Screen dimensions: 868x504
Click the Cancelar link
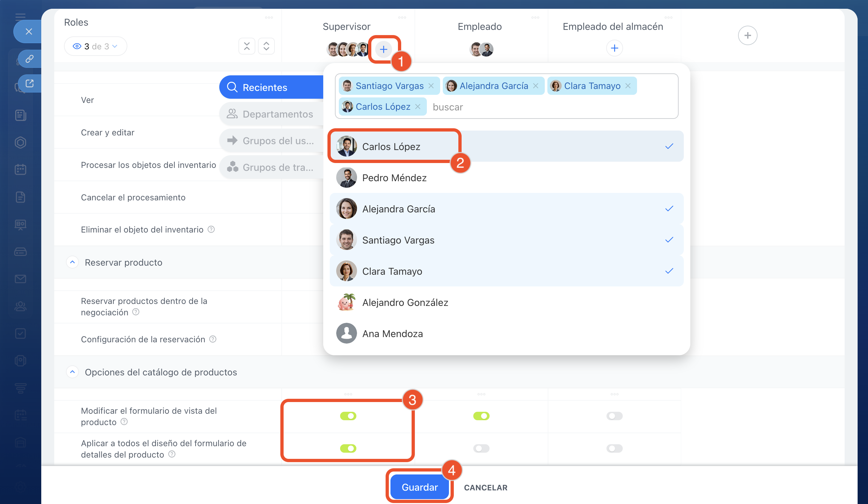click(x=485, y=487)
